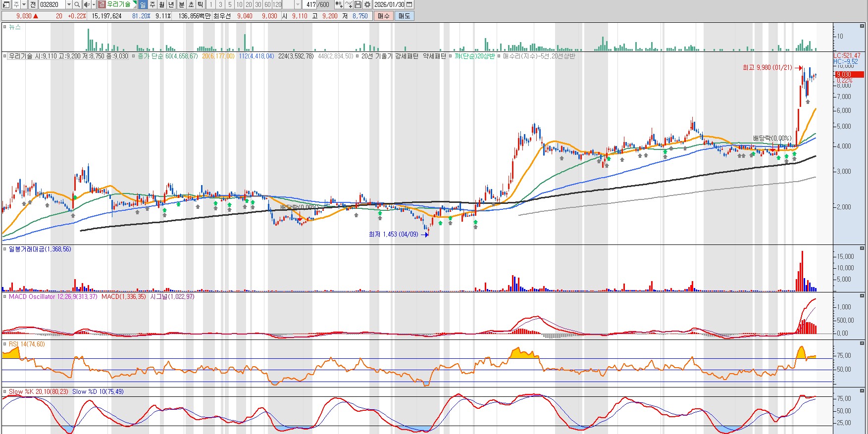
Task: Choose interval 1 button
Action: coord(211,4)
